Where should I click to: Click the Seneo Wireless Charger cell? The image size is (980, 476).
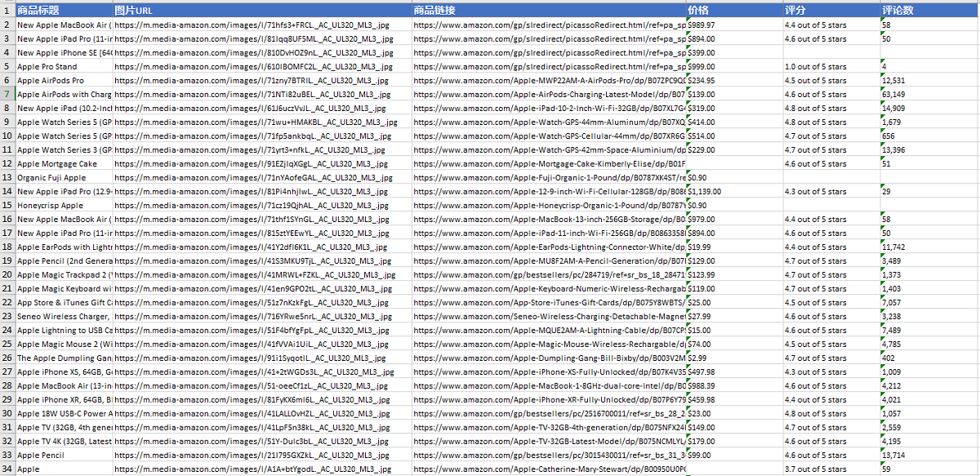point(64,317)
